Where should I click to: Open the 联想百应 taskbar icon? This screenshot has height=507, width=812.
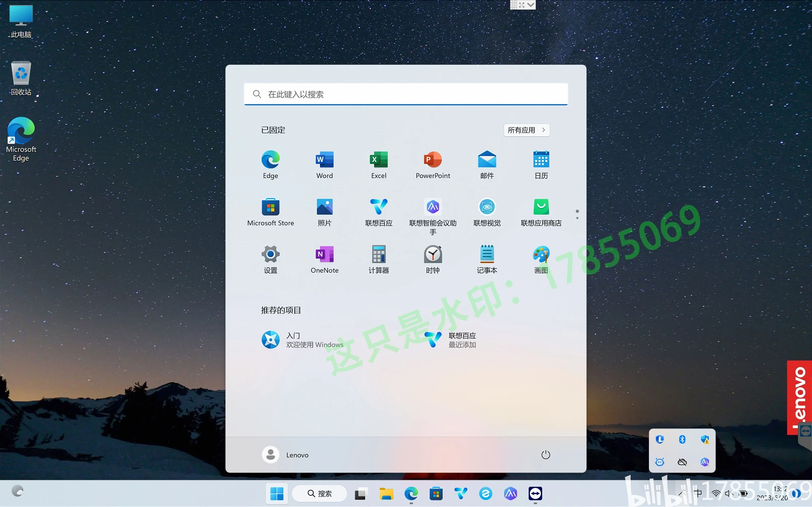(461, 494)
